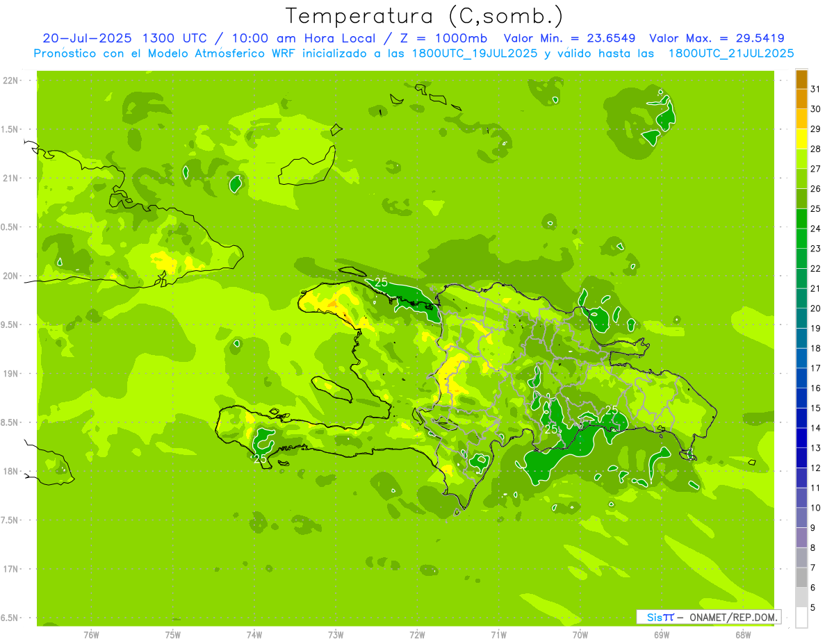Click the legend band between 26 and 27
Screen dimensions: 834x644
(x=801, y=179)
